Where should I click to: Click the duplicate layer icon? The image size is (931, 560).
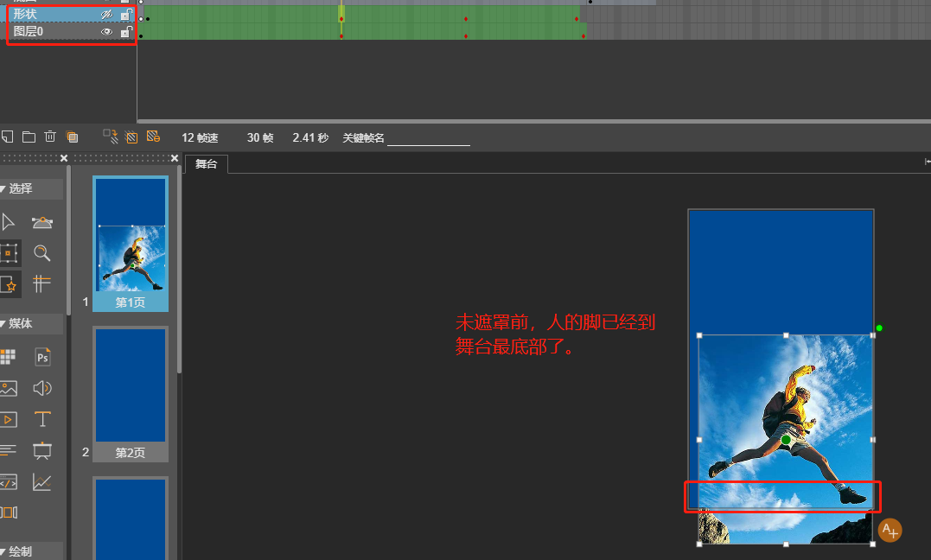coord(72,137)
